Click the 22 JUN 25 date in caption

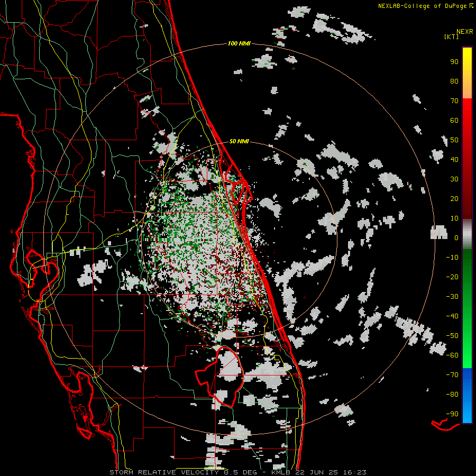[317, 472]
